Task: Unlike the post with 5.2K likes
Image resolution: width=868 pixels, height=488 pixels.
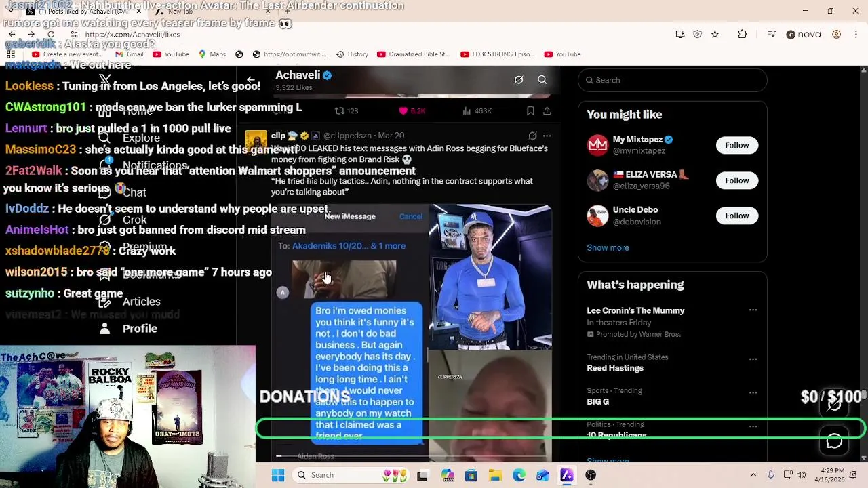Action: point(412,110)
